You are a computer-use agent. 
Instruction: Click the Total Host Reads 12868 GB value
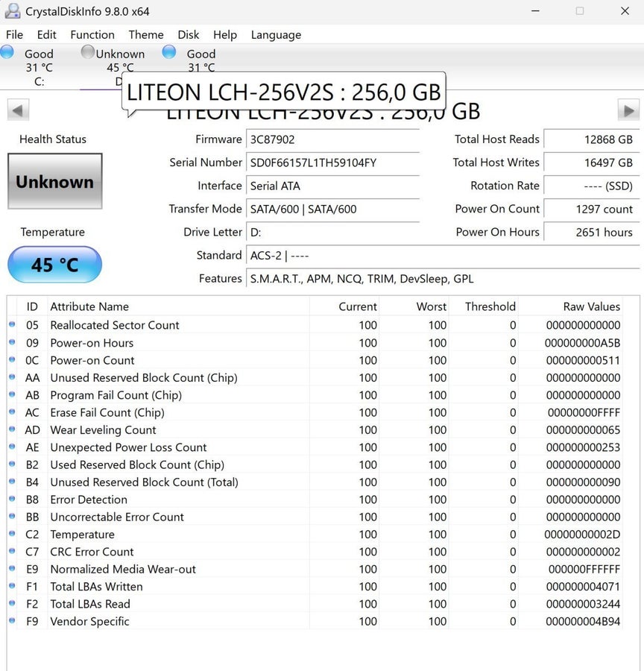click(591, 139)
